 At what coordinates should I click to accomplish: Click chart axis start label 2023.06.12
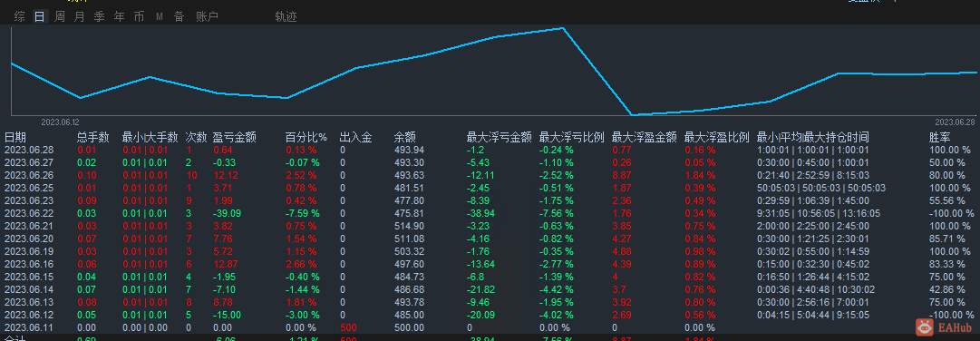point(61,122)
